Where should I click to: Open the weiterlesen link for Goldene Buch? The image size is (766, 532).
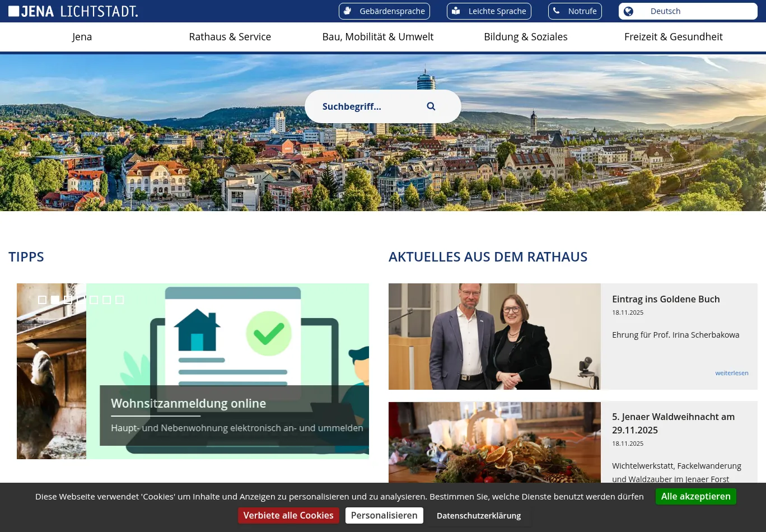[x=731, y=373]
